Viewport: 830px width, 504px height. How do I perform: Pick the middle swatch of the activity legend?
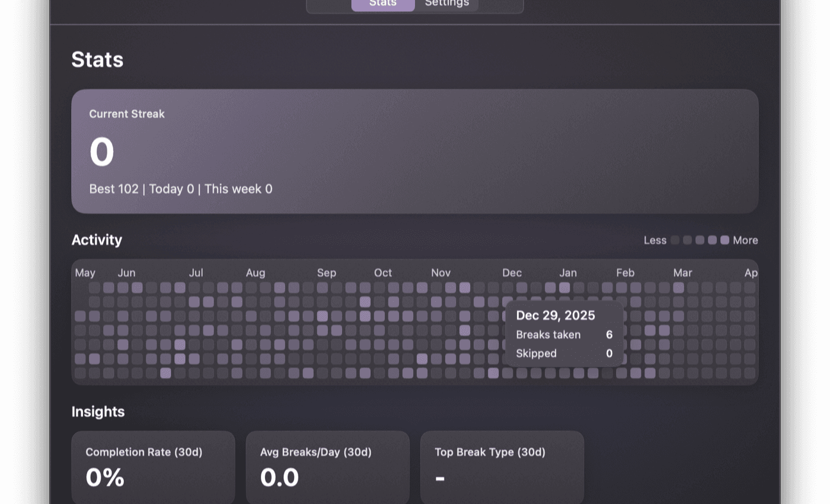pyautogui.click(x=700, y=240)
